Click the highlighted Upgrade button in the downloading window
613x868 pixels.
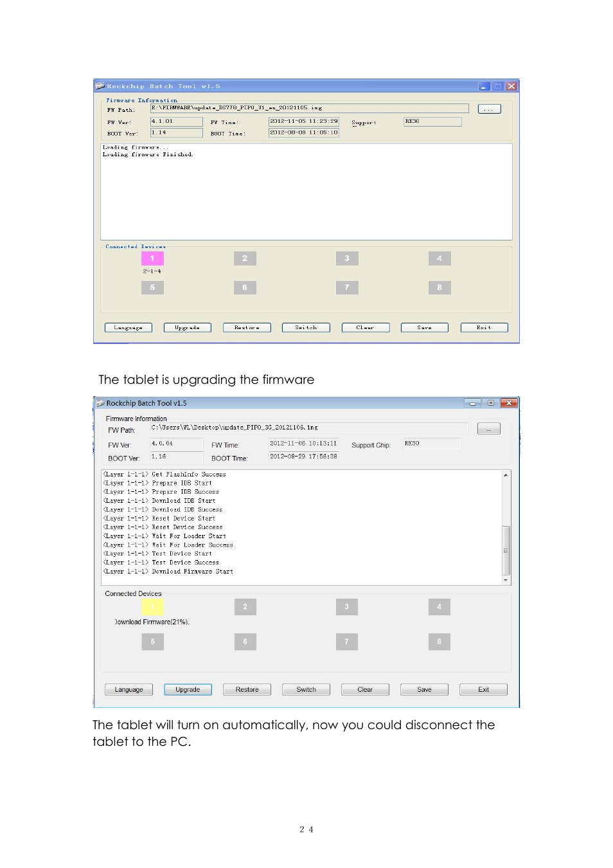(188, 689)
